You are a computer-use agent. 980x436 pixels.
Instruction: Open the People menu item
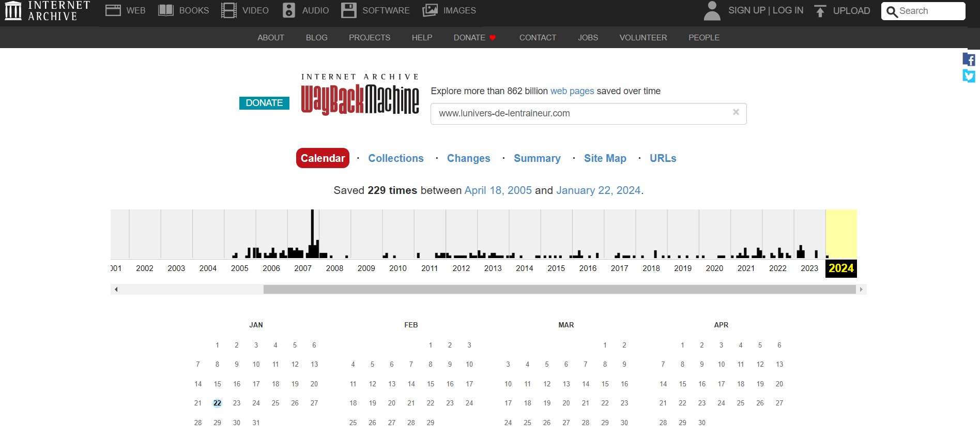[x=704, y=38]
